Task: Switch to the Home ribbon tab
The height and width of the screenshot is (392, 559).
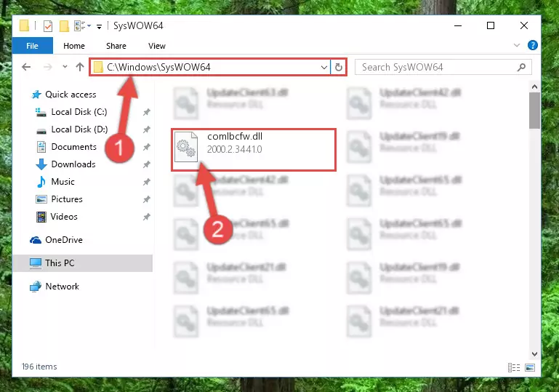Action: 74,46
